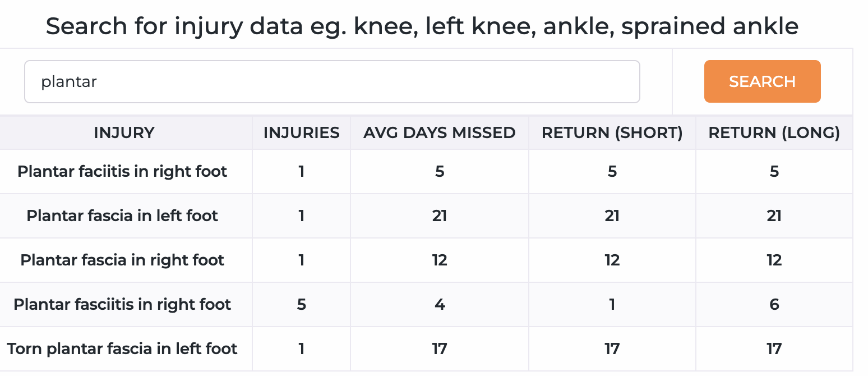Click the RETURN (LONG) column header
This screenshot has width=868, height=376.
coord(774,132)
